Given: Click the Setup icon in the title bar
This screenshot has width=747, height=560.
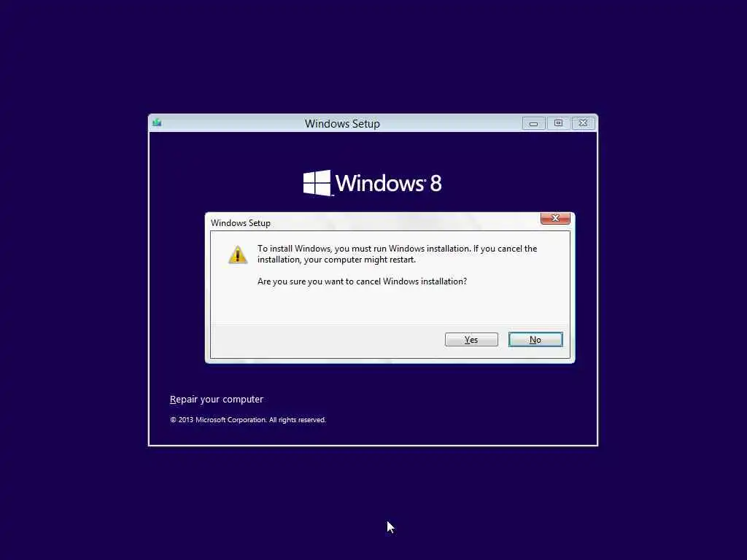Looking at the screenshot, I should pos(157,122).
